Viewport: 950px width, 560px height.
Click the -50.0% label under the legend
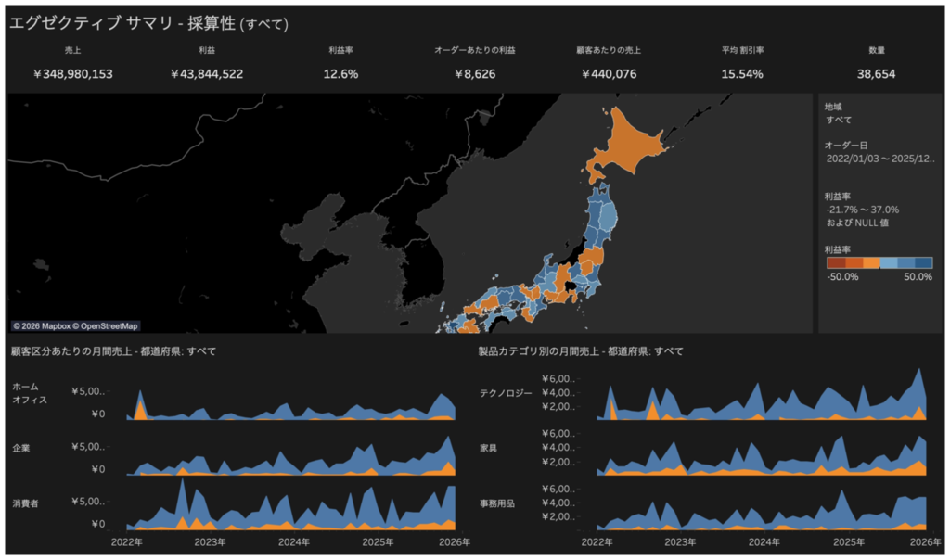click(842, 276)
